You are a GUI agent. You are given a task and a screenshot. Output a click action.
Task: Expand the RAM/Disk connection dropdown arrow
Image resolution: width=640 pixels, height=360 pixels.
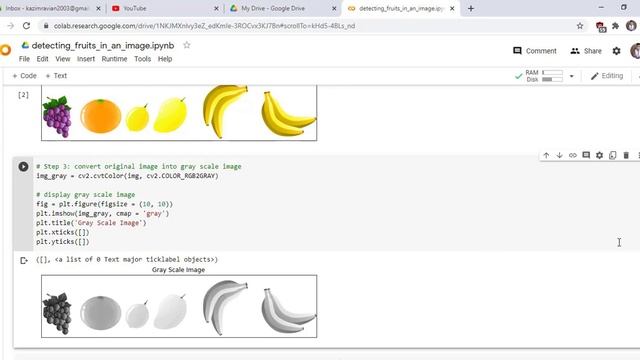(x=571, y=76)
